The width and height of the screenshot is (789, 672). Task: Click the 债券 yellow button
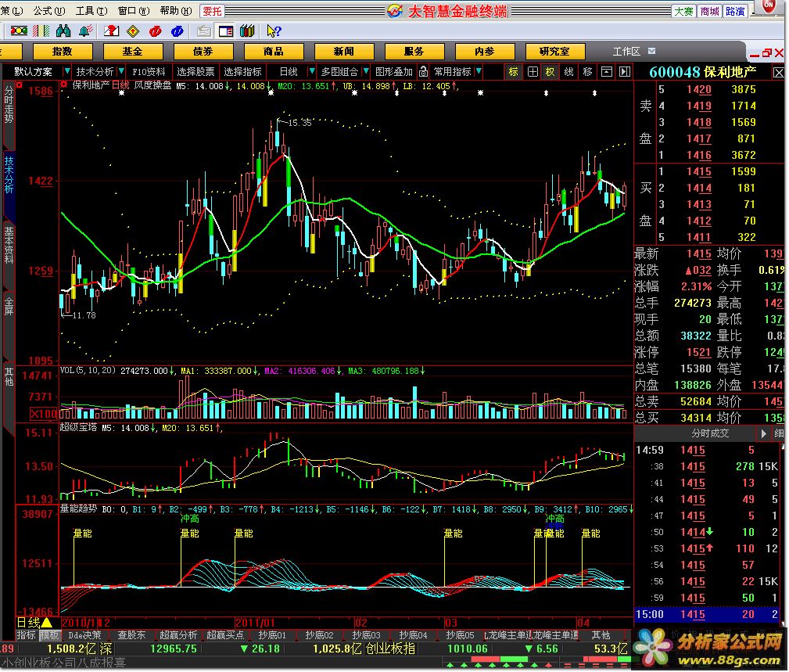(203, 52)
